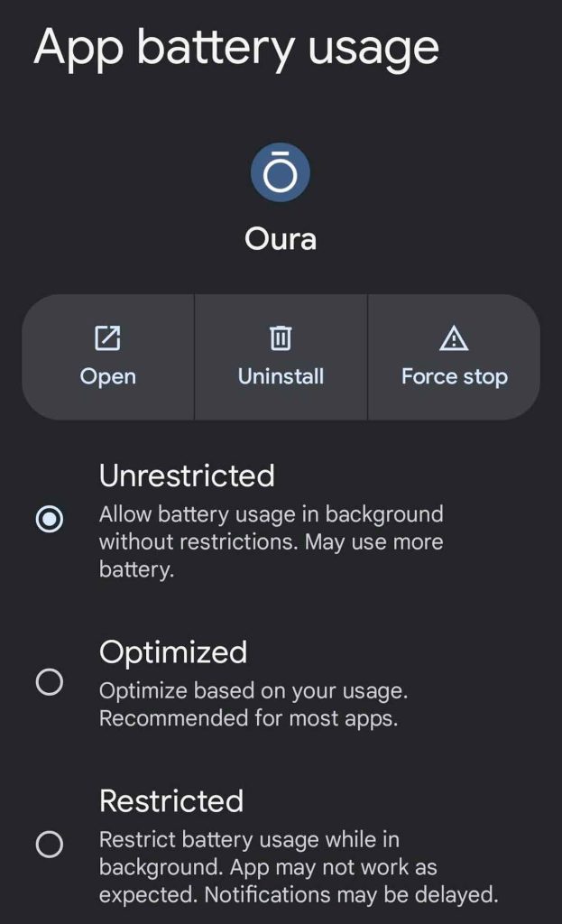Select the Restricted radio button
The image size is (562, 924).
point(49,845)
